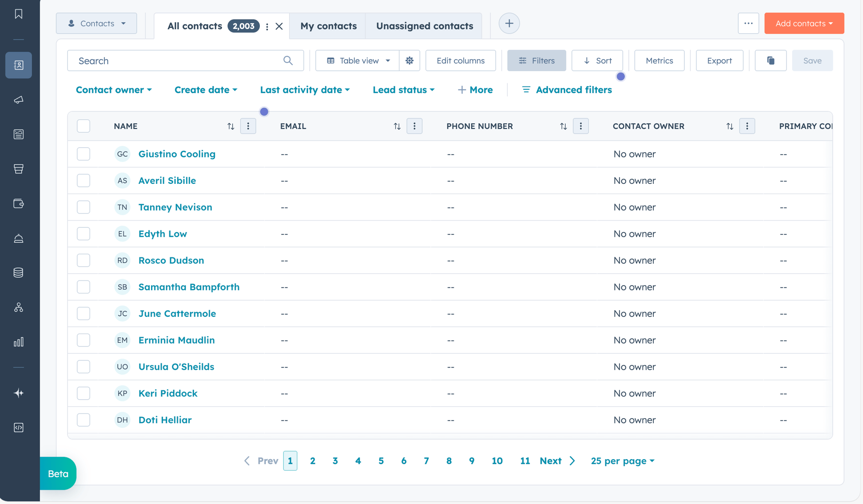Check the select-all checkbox in table header
This screenshot has height=504, width=863.
tap(83, 126)
